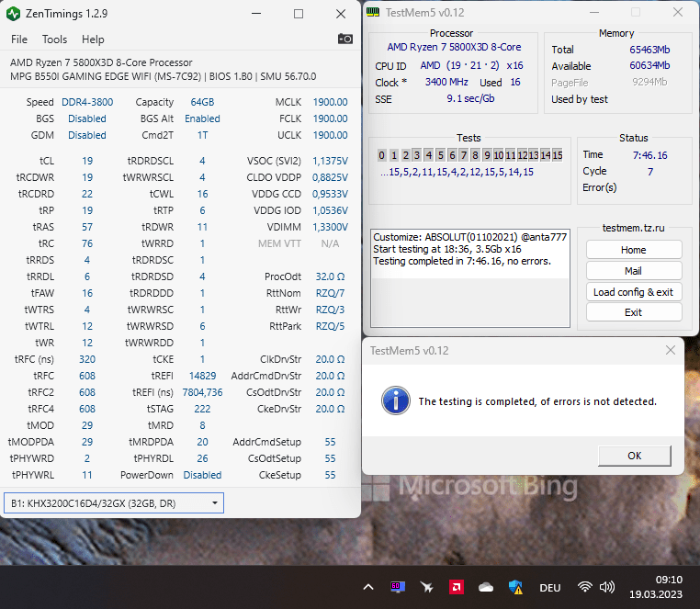Click the Home button in TestMem5

tap(634, 250)
